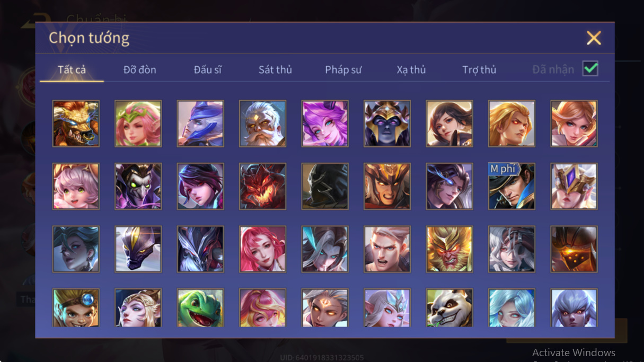Choose the light-blue-haired ice hero
Viewport: 644px width, 362px height.
pyautogui.click(x=511, y=308)
